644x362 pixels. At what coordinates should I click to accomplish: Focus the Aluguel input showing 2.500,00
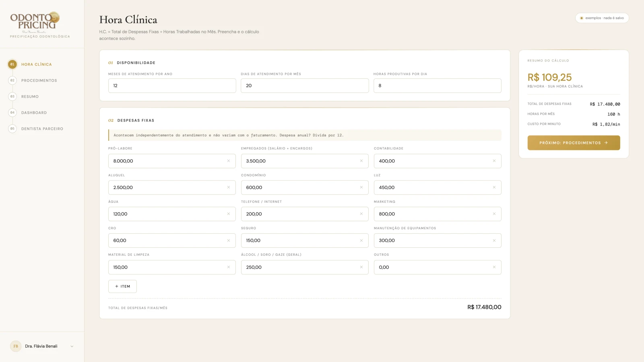172,187
